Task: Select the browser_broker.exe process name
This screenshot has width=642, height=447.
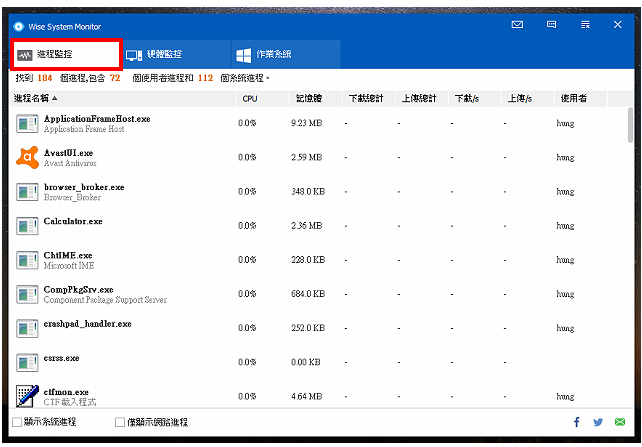Action: [x=84, y=187]
